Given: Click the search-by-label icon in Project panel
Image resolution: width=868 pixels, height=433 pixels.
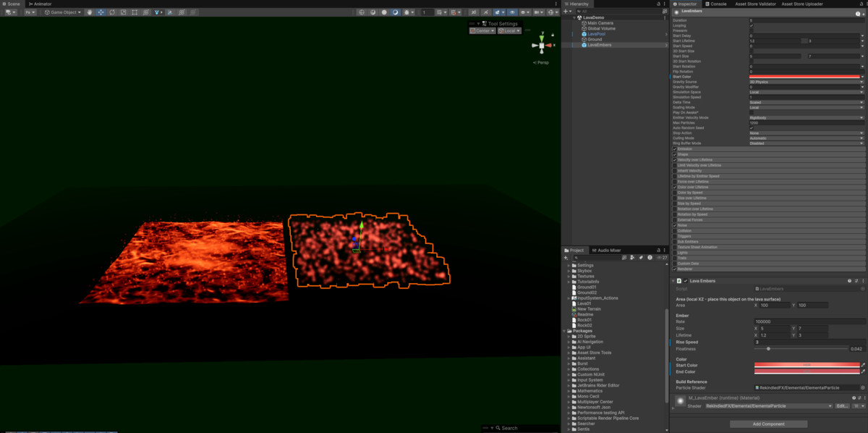Looking at the screenshot, I should [641, 257].
